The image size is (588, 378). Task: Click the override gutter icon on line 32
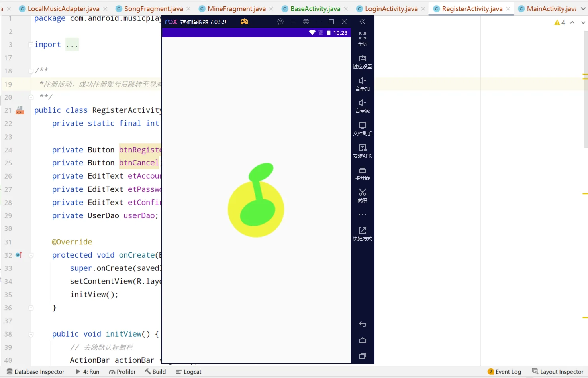coord(19,255)
